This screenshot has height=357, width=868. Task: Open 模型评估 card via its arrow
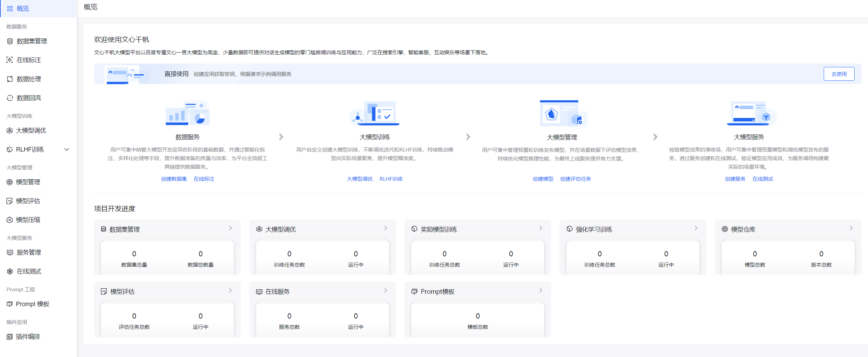230,290
